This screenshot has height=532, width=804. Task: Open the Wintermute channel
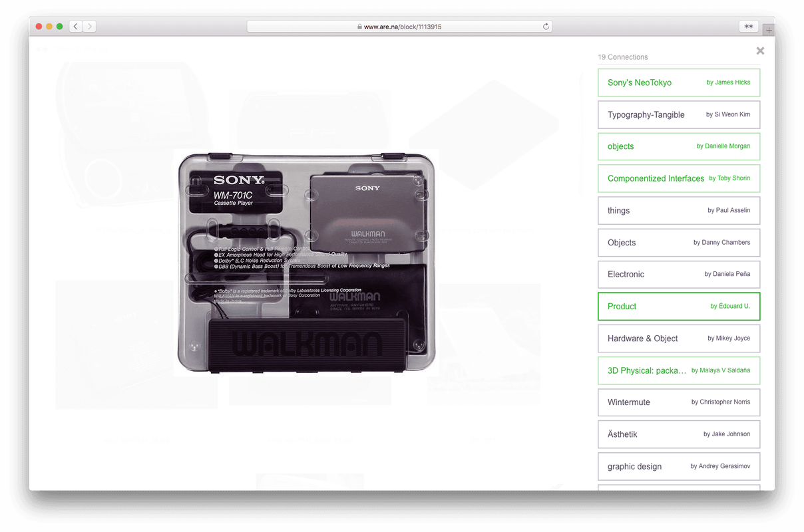coord(679,402)
